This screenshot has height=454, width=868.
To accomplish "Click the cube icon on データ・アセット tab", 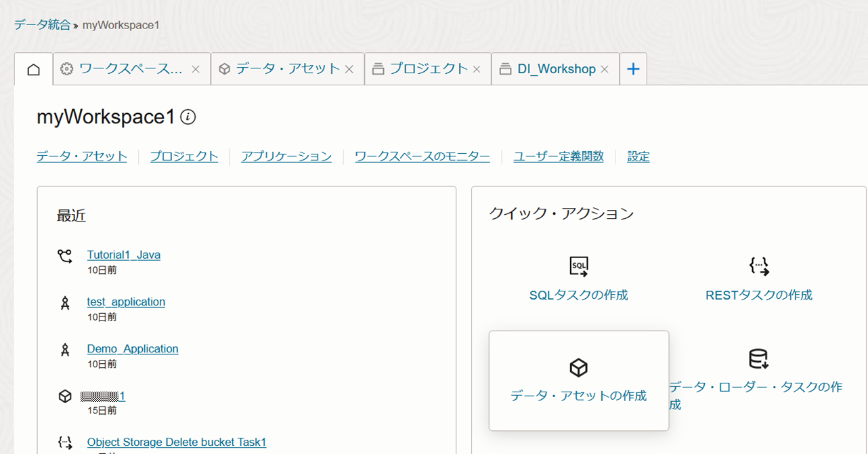I will [x=225, y=69].
